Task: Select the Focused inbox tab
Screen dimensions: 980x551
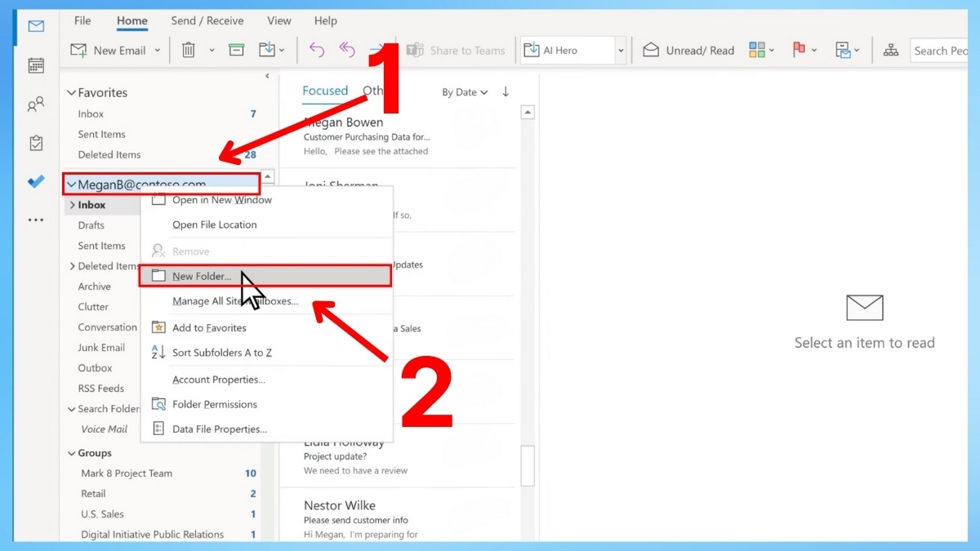Action: [x=325, y=91]
